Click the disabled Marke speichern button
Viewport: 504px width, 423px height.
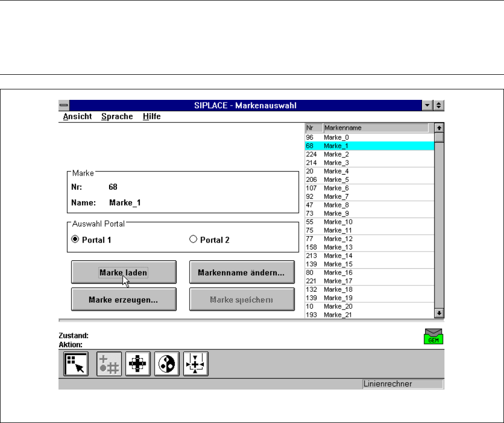click(242, 300)
